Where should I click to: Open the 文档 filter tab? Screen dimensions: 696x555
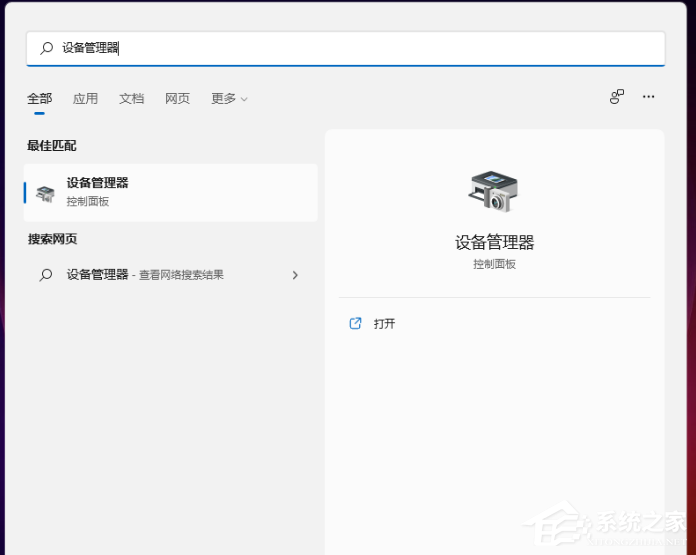[x=131, y=98]
